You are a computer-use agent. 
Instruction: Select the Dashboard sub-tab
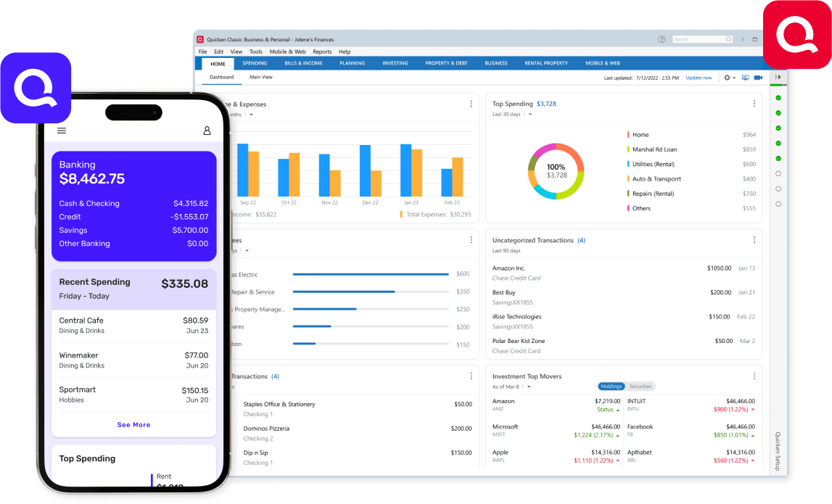click(x=221, y=77)
